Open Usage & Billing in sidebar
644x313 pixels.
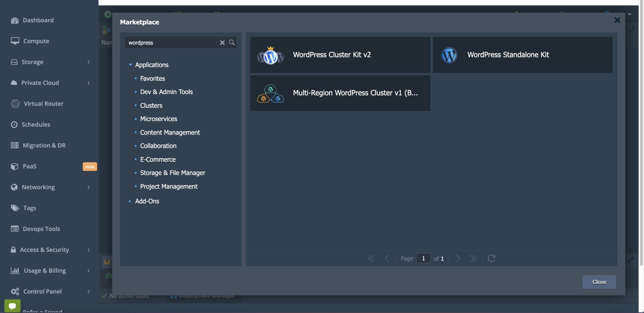click(44, 270)
